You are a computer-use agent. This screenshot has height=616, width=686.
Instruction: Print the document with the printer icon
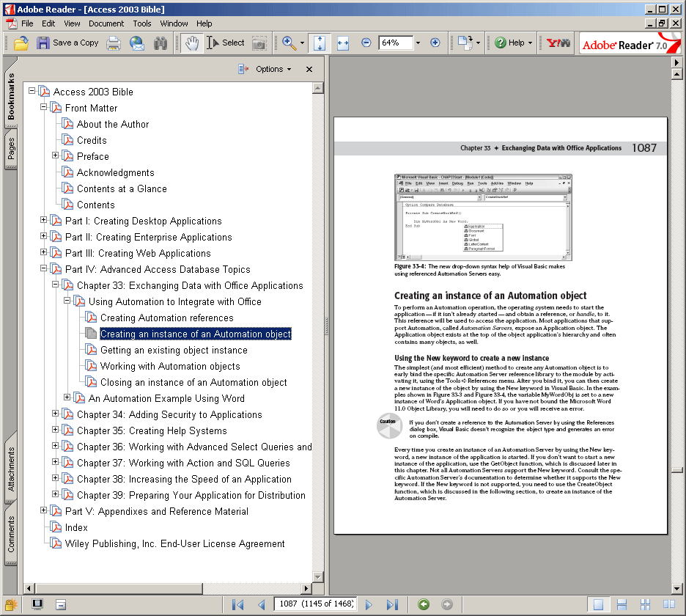(114, 43)
